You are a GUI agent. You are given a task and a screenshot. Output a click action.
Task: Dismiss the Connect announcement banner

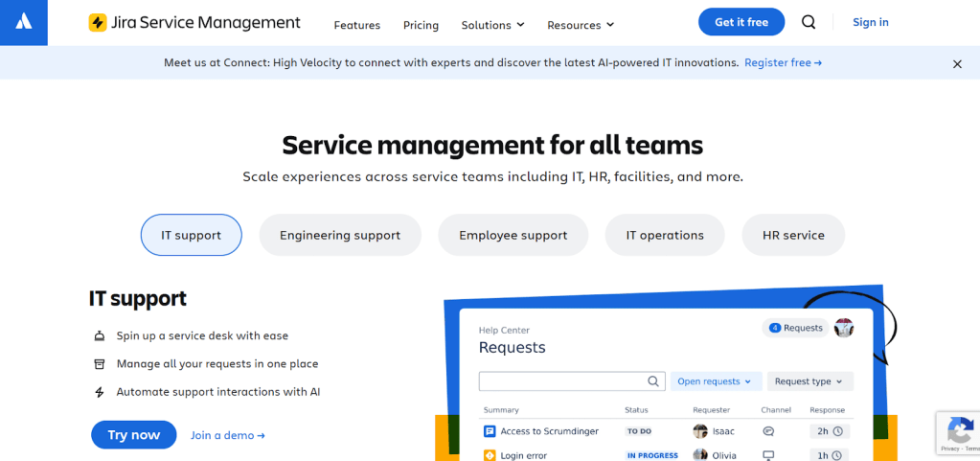click(956, 64)
